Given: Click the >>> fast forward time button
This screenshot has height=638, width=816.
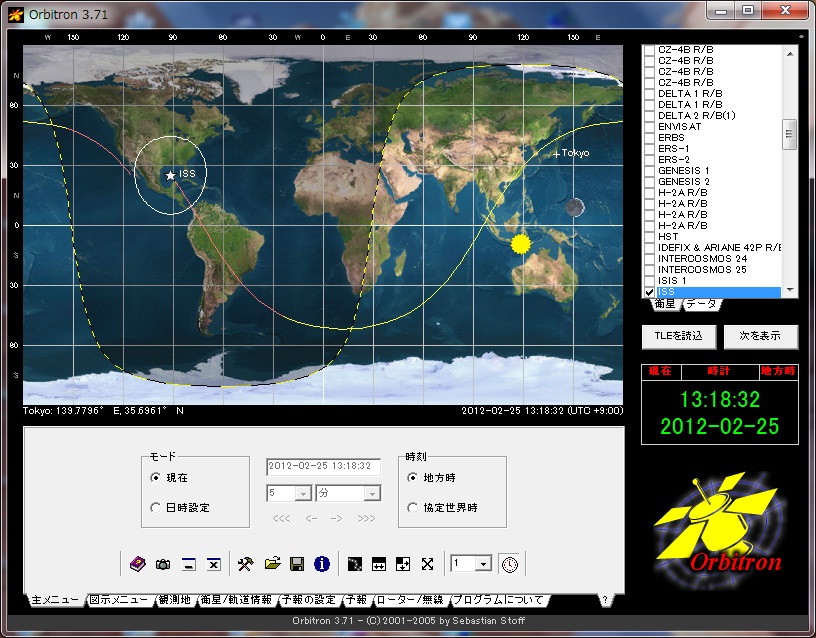Looking at the screenshot, I should [x=366, y=518].
